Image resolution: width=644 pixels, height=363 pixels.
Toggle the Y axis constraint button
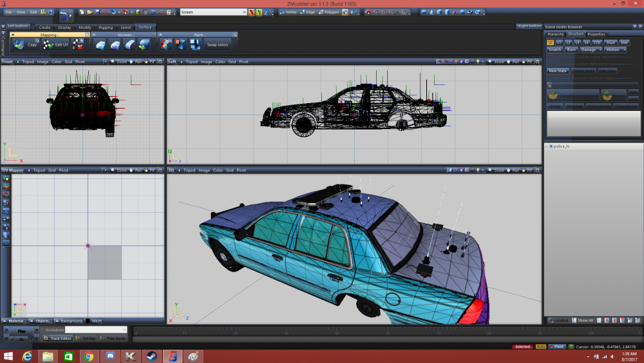pyautogui.click(x=259, y=12)
